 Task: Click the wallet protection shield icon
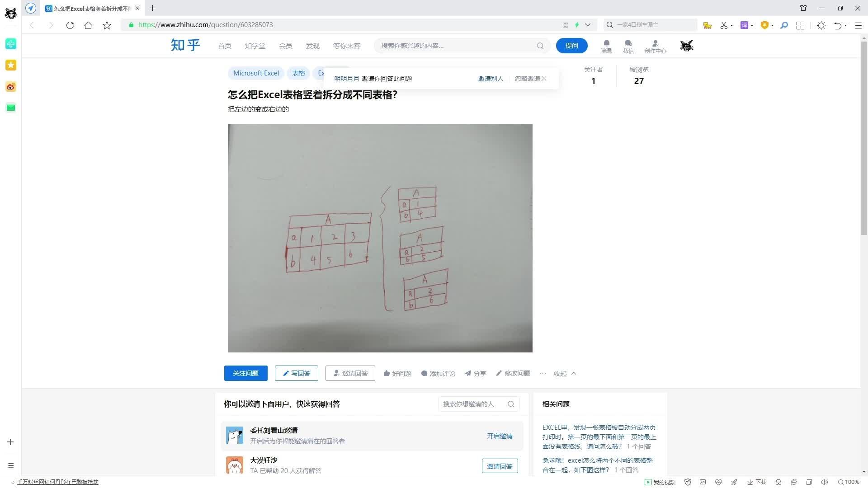coord(765,26)
